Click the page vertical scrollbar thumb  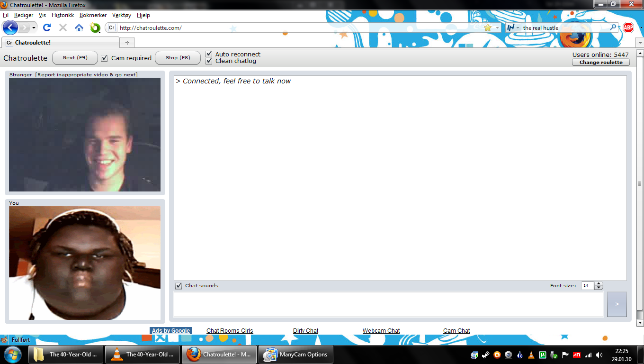coord(640,184)
